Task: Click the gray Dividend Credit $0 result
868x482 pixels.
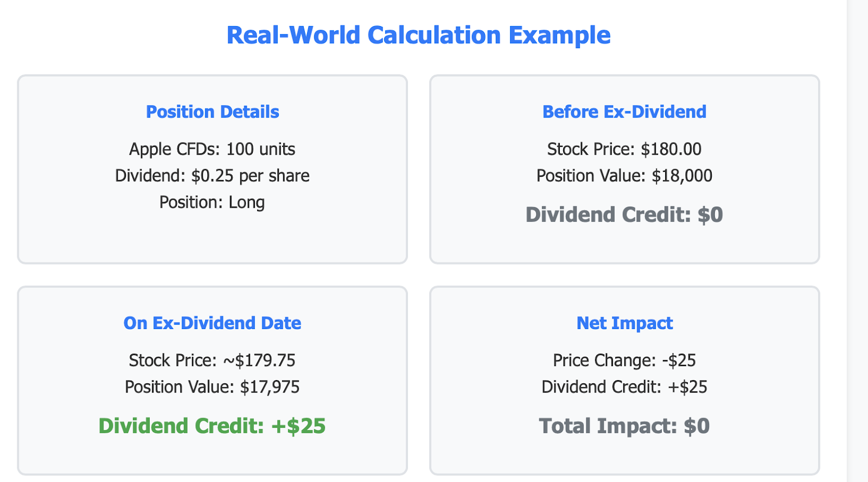Action: tap(624, 215)
